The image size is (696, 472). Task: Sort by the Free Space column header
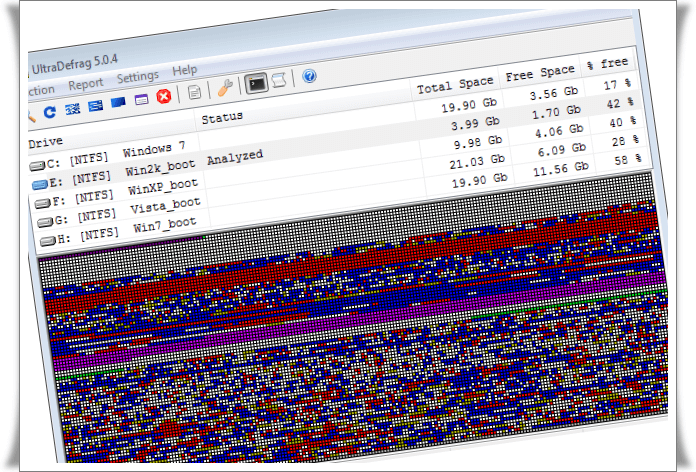[540, 73]
